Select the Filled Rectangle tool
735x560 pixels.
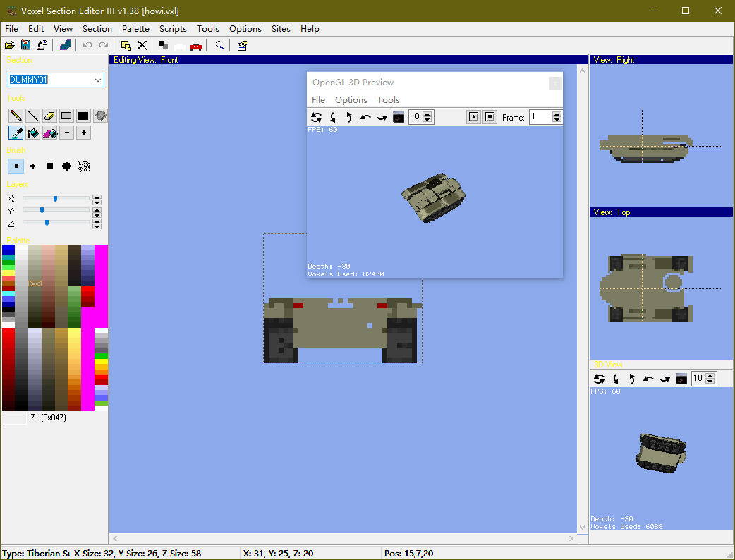[x=83, y=115]
